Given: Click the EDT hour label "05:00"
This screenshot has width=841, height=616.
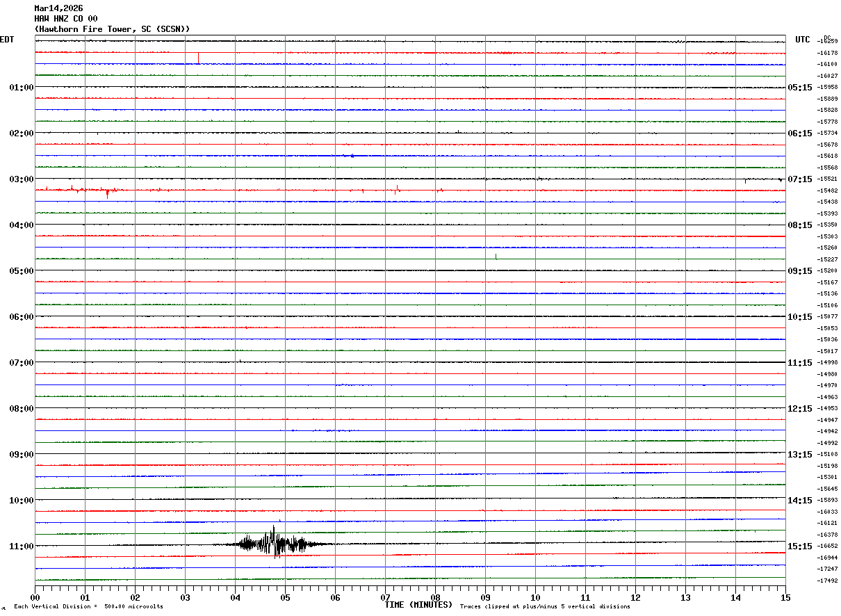Looking at the screenshot, I should [22, 271].
